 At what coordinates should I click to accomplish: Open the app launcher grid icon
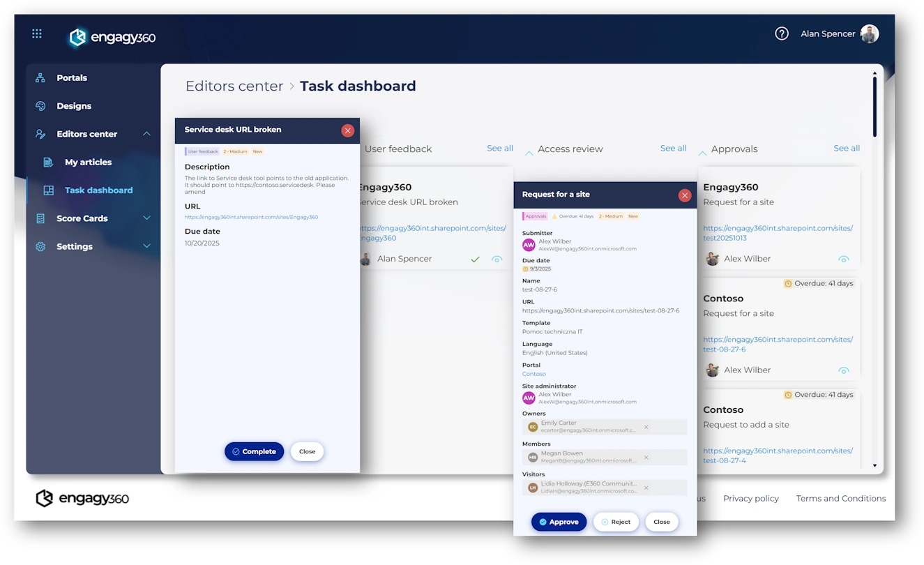pos(37,33)
